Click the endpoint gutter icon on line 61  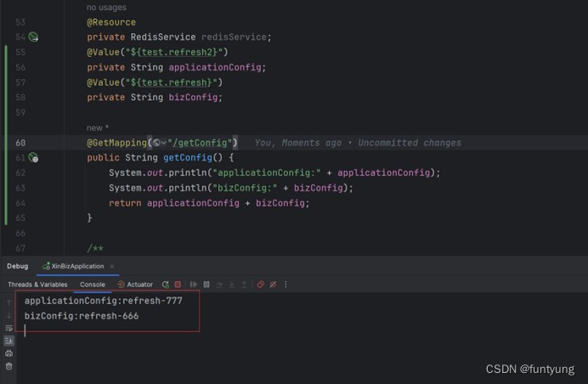point(33,157)
